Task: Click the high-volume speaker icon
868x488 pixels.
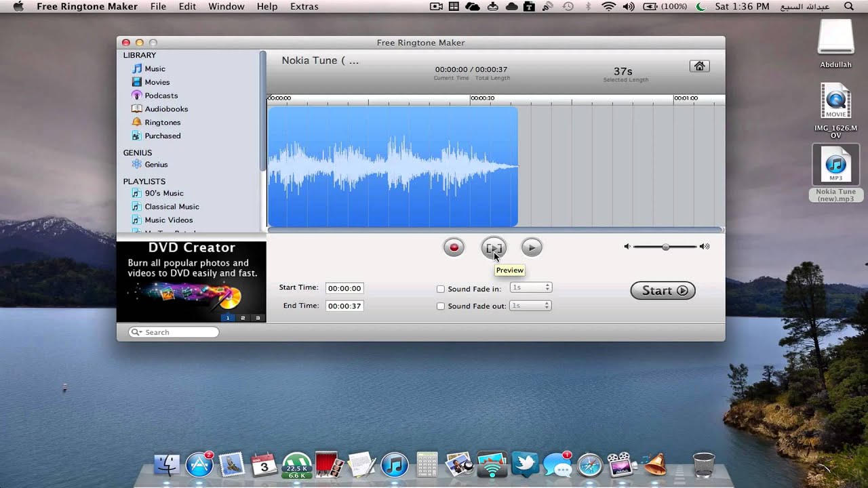Action: pos(705,247)
